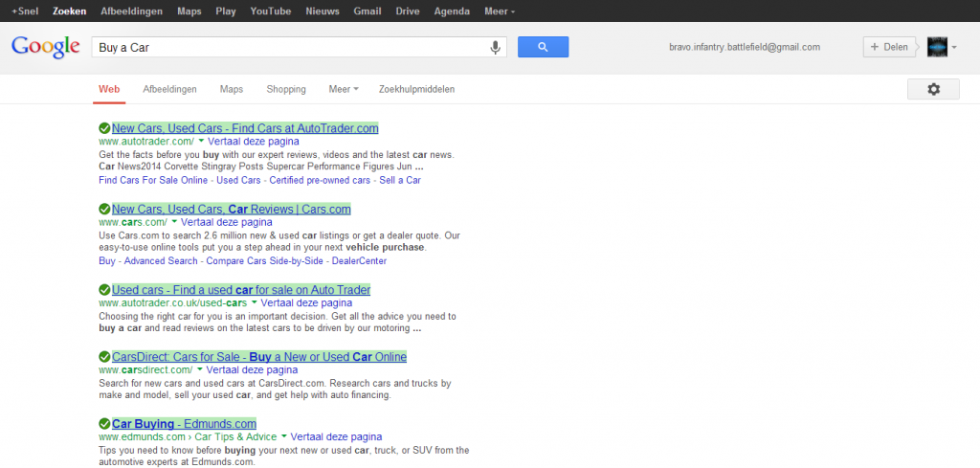This screenshot has width=980, height=468.
Task: Click the account email address
Action: point(745,47)
